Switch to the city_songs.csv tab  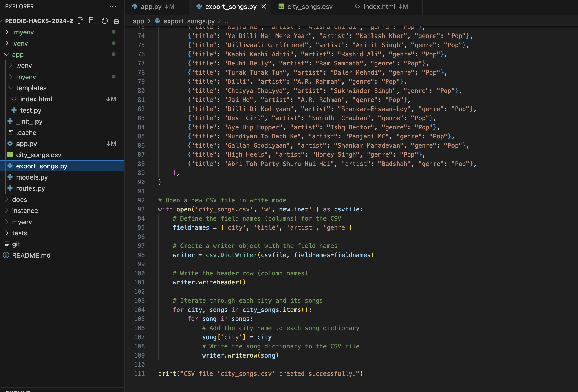(310, 7)
